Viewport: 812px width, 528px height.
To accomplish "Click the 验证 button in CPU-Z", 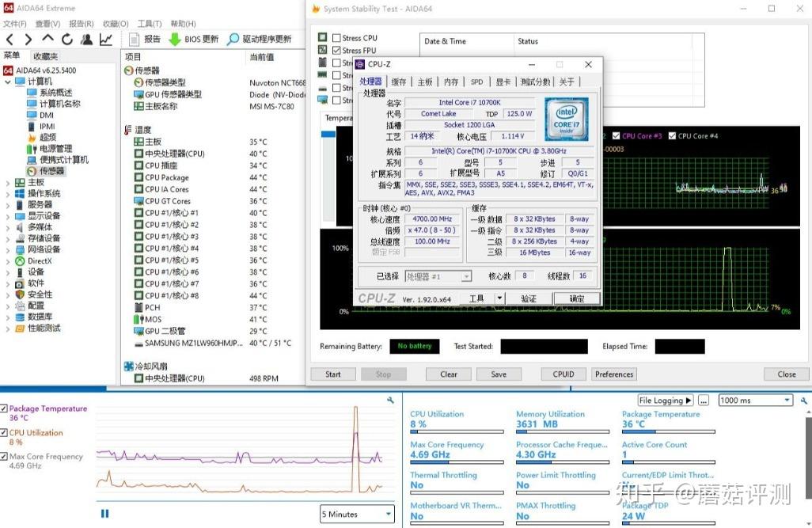I will [x=529, y=298].
